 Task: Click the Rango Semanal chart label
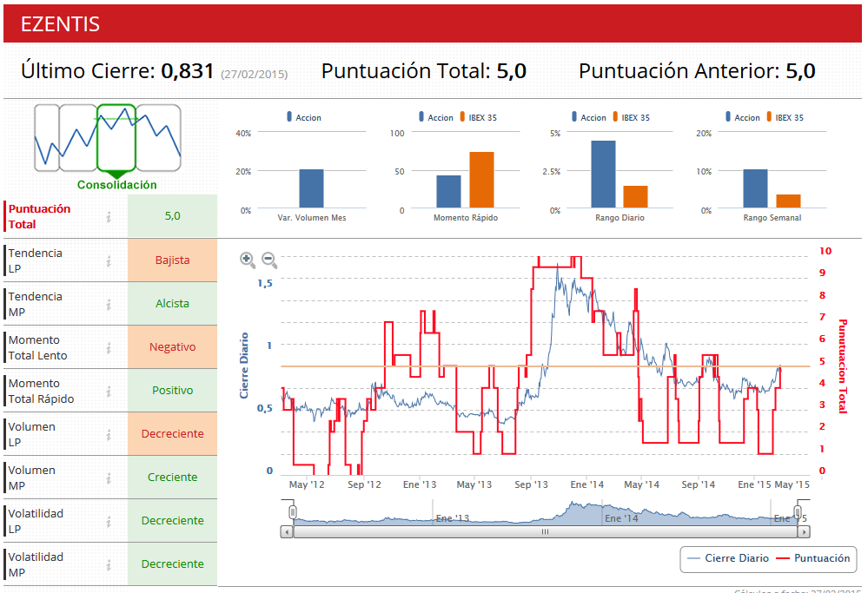[772, 218]
